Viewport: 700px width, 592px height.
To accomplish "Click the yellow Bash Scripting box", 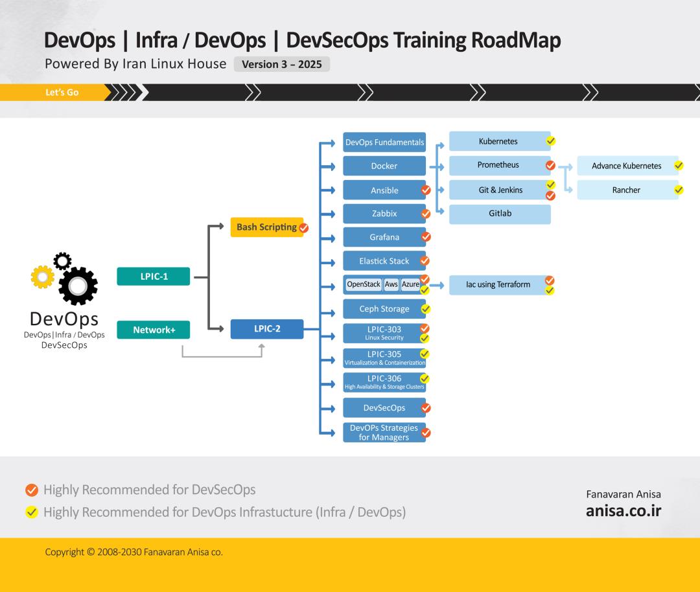I will 266,227.
